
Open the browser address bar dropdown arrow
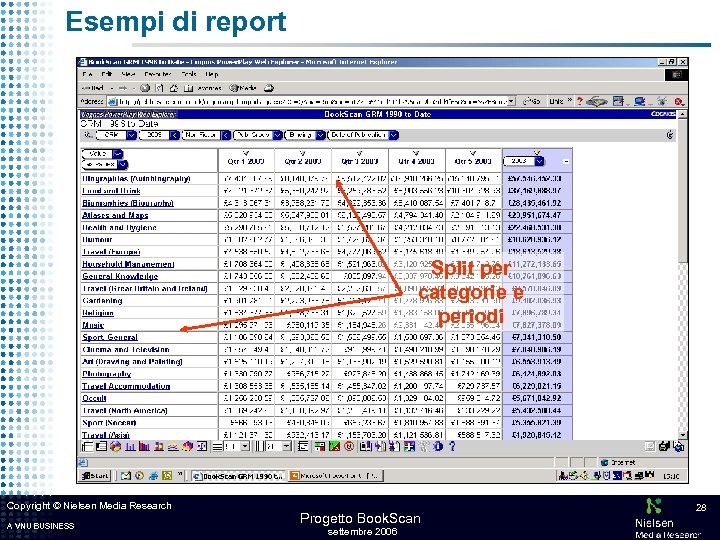[512, 101]
